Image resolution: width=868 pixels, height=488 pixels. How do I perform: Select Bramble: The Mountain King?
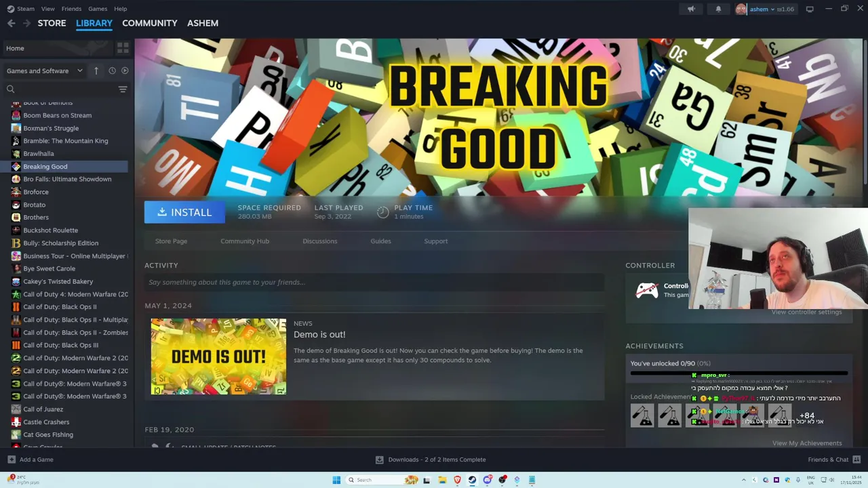click(65, 141)
